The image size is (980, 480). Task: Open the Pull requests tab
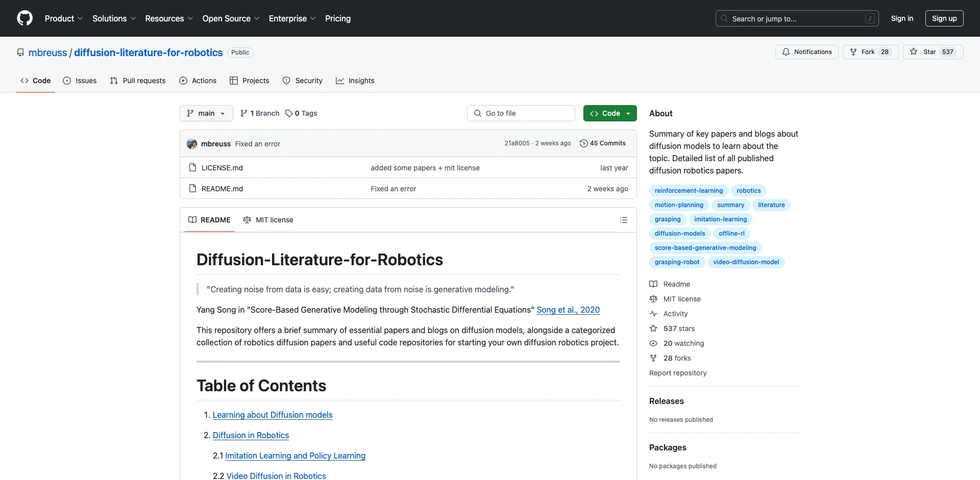click(138, 81)
